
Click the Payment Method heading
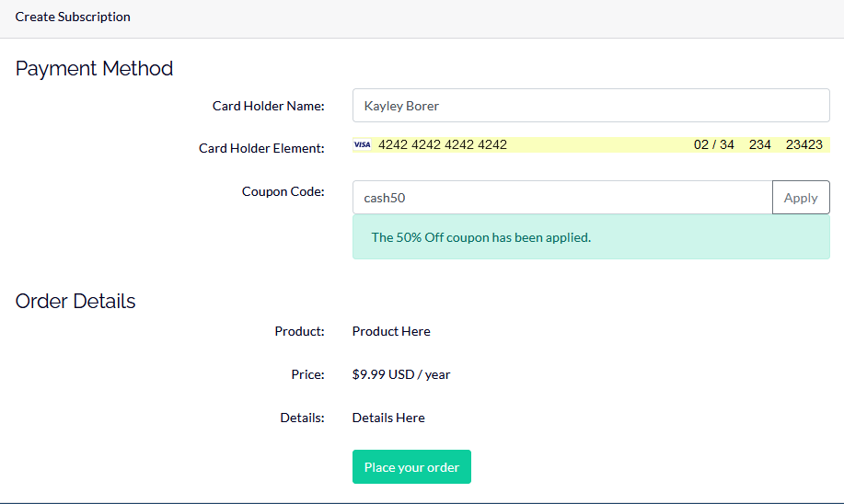94,69
